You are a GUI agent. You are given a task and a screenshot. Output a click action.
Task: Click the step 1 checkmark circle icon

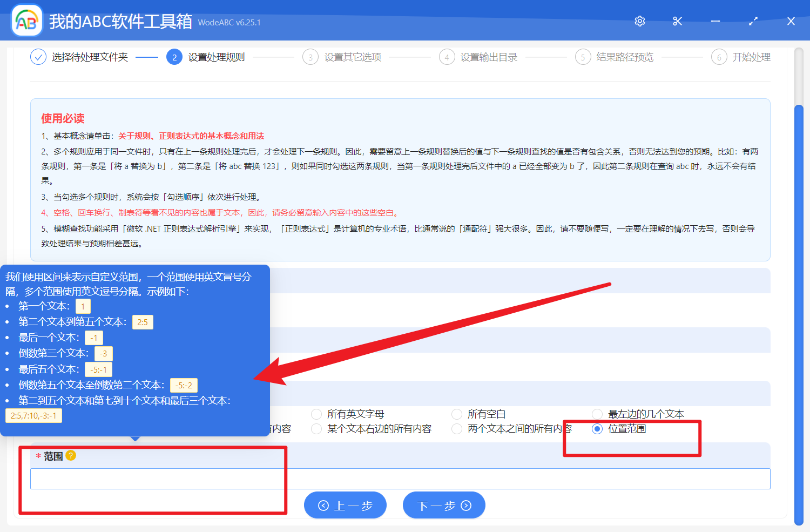coord(38,57)
